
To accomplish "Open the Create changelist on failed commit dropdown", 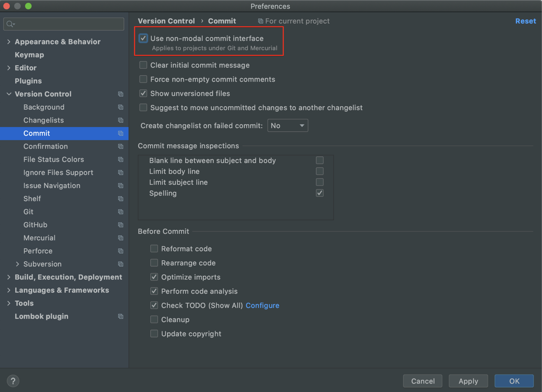I will 287,125.
